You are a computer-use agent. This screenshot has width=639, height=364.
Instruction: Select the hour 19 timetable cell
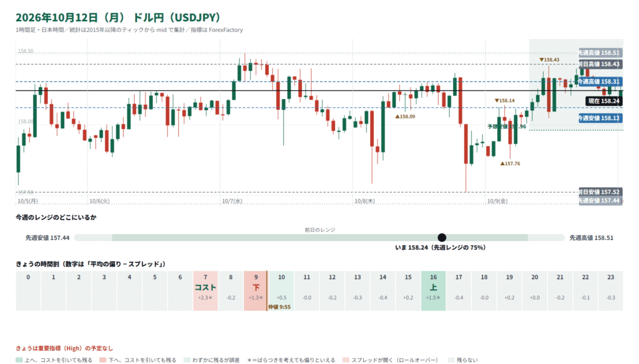(509, 290)
